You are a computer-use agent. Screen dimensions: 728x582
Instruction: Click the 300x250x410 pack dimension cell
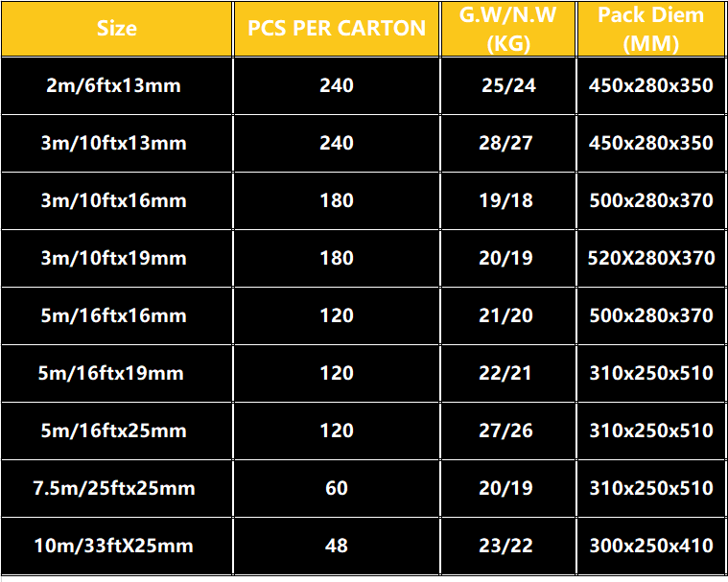tap(651, 546)
